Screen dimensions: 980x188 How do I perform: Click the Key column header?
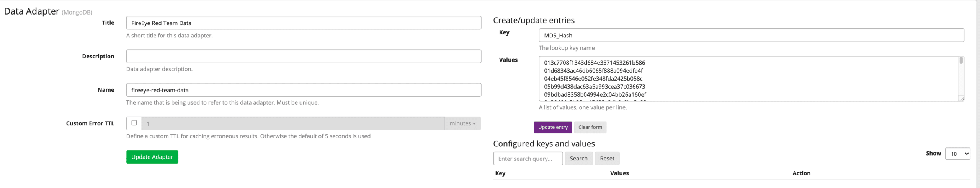pyautogui.click(x=500, y=173)
